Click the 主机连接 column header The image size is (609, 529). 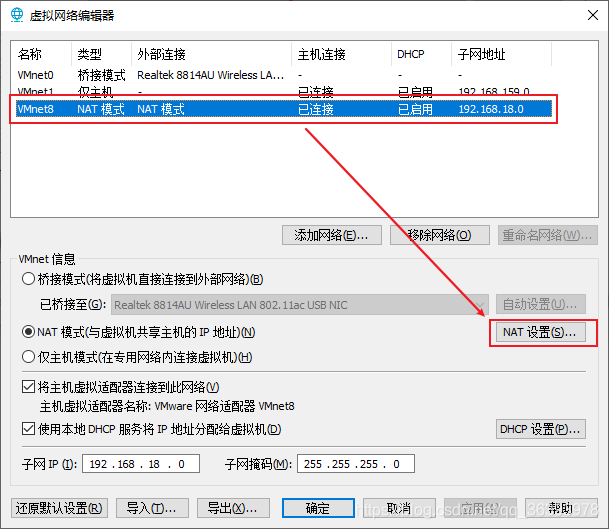(341, 54)
